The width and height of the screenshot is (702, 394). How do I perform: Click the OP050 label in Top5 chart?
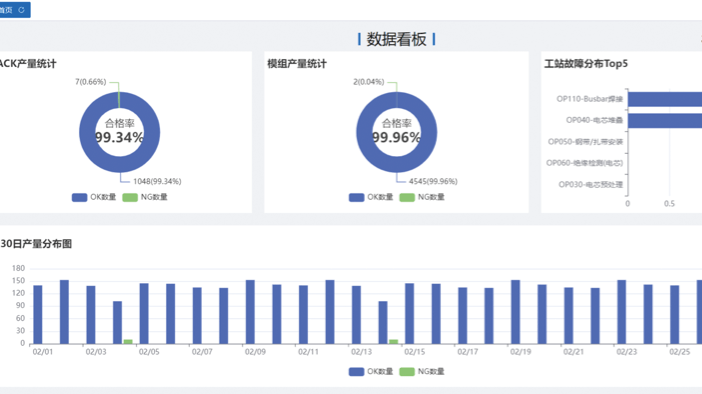click(585, 141)
